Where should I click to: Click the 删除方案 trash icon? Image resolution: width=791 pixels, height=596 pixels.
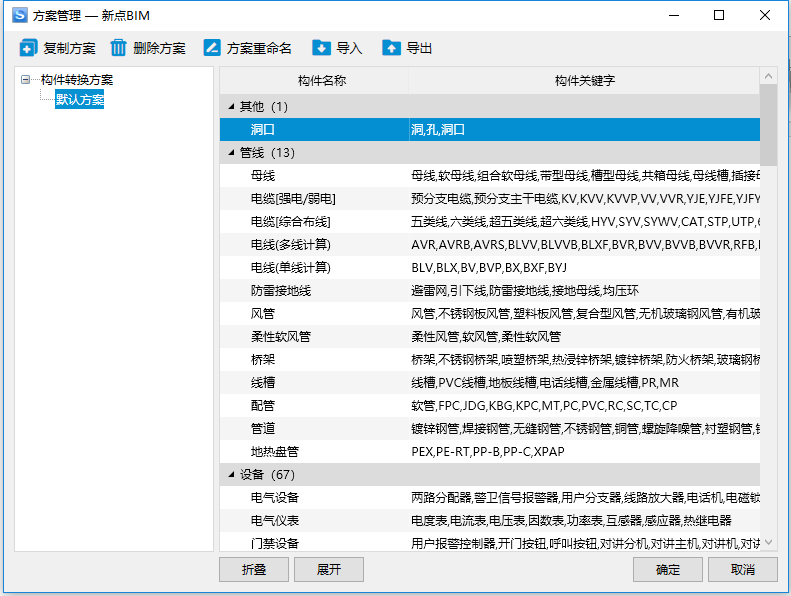click(118, 48)
